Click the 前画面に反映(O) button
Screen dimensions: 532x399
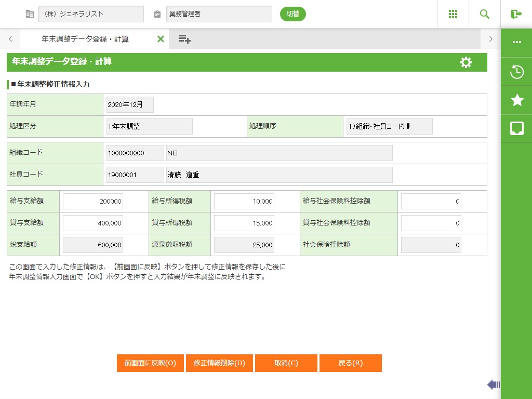(150, 363)
